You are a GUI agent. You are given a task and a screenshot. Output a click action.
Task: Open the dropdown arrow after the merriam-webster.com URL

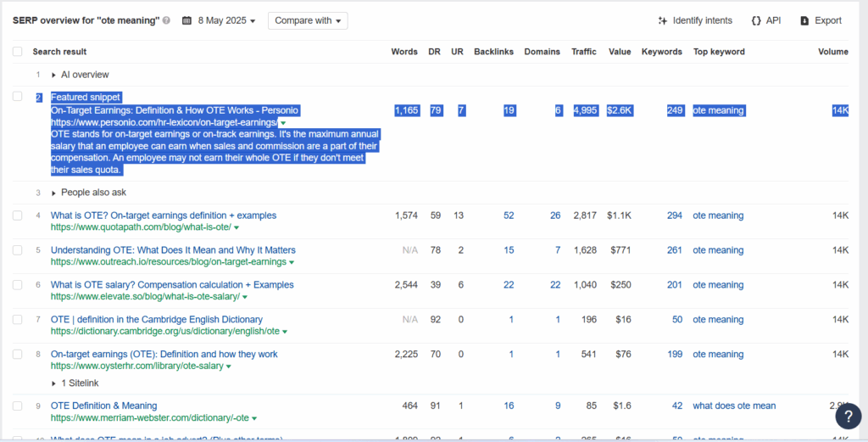(x=254, y=418)
